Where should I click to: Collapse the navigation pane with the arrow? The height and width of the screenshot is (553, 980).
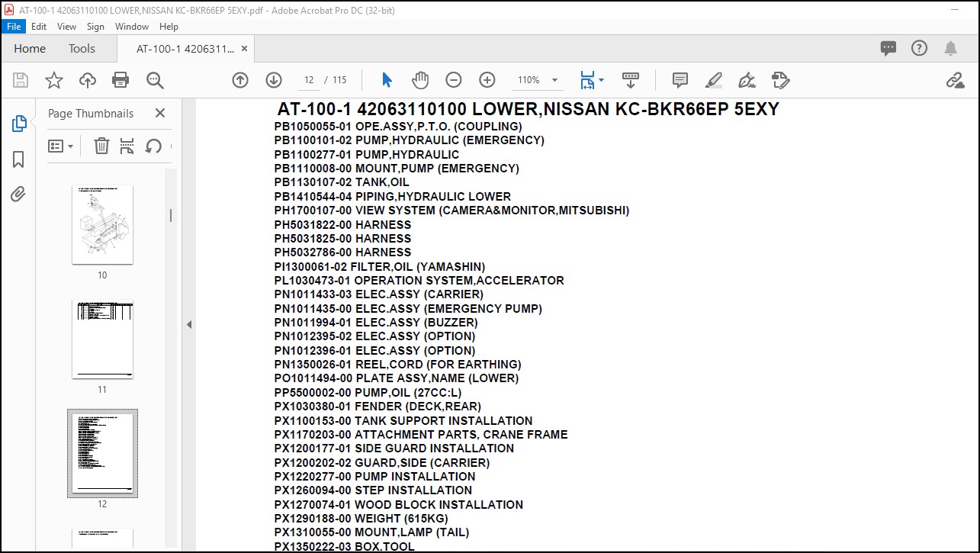pyautogui.click(x=189, y=324)
